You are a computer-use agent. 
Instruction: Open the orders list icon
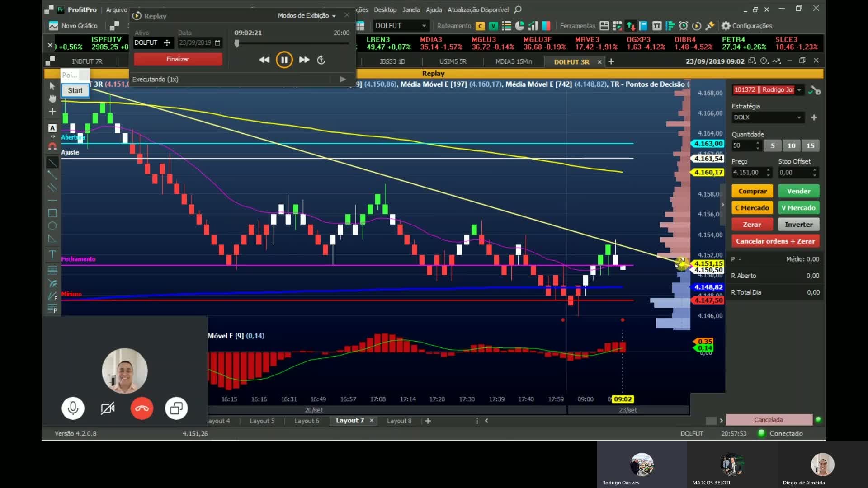[x=507, y=26]
